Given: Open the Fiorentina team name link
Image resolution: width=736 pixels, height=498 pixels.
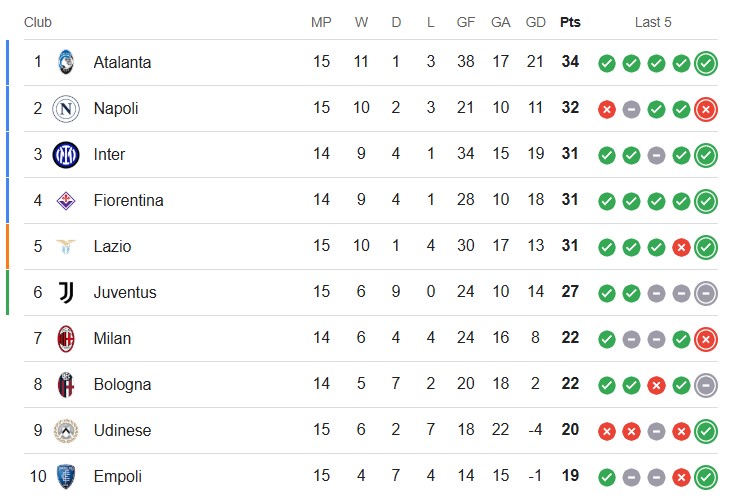Looking at the screenshot, I should pyautogui.click(x=129, y=200).
